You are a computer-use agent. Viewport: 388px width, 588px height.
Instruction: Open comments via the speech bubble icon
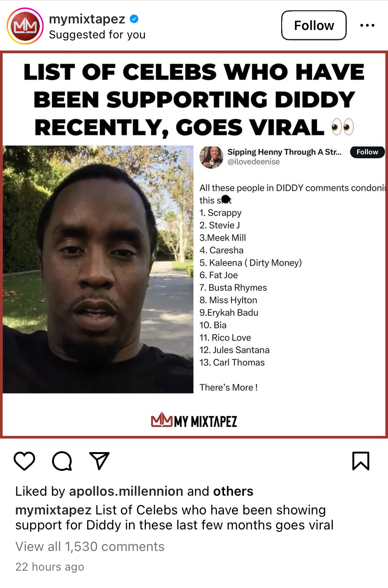point(62,461)
